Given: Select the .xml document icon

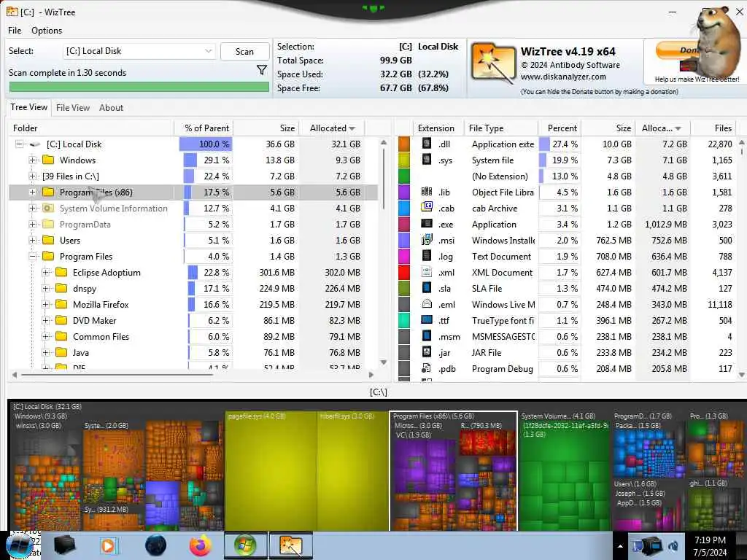Looking at the screenshot, I should pos(427,272).
